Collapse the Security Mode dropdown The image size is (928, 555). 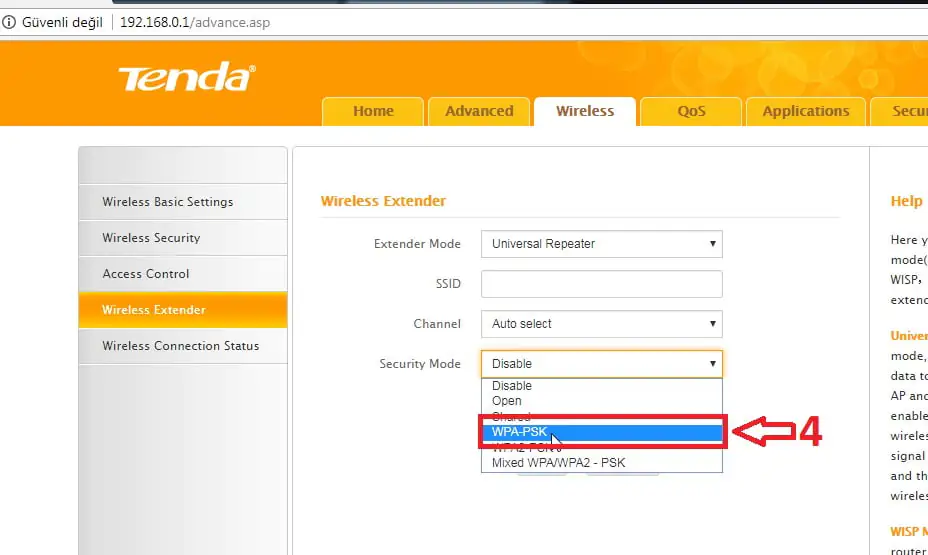tap(601, 364)
